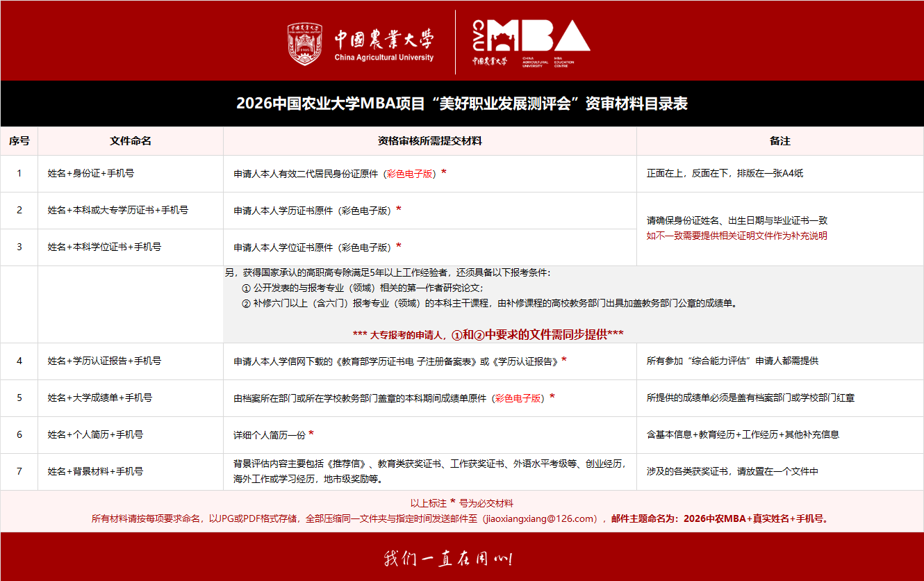Click the China Agricultural University crest logo
924x581 pixels.
tap(305, 44)
